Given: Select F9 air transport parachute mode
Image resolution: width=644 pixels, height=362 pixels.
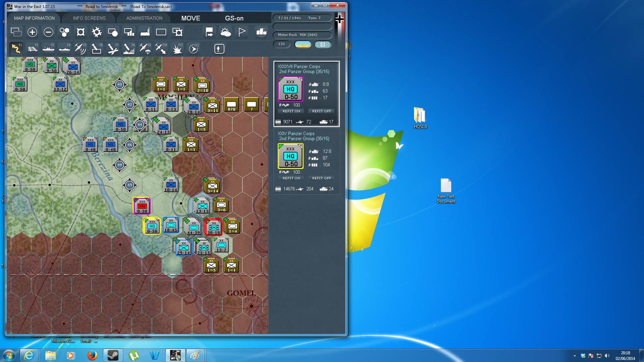Looking at the screenshot, I should [x=145, y=49].
